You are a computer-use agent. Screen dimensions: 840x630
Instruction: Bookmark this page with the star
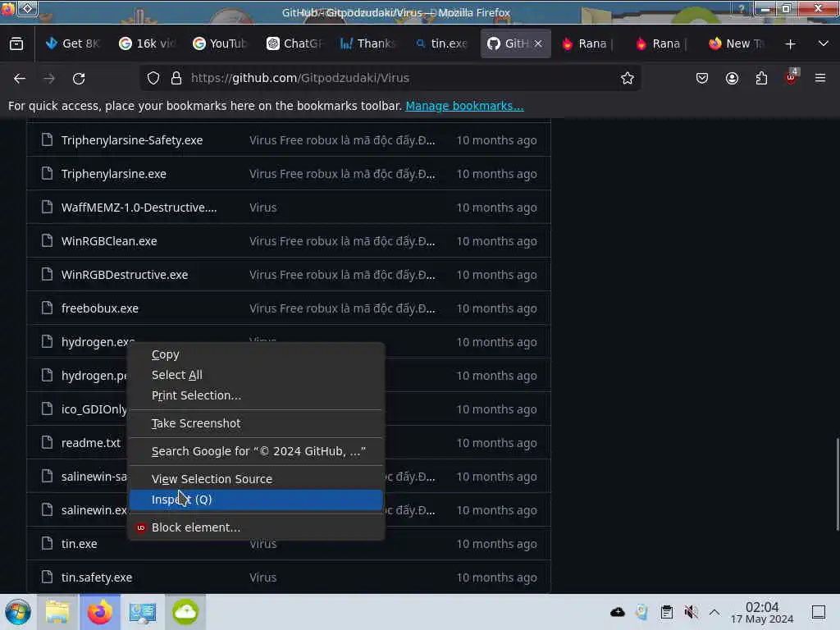pyautogui.click(x=628, y=78)
